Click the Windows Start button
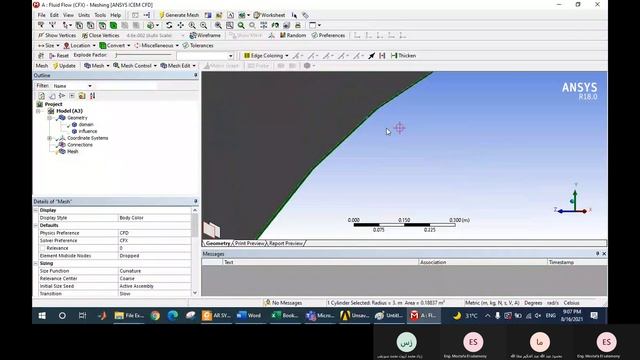The image size is (640, 360). (x=42, y=316)
